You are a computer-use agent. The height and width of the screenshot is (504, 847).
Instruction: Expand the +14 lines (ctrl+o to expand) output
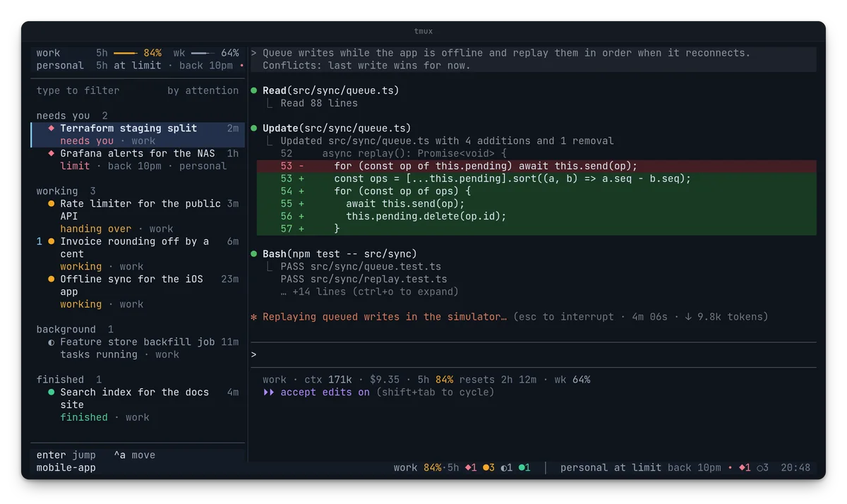point(370,292)
